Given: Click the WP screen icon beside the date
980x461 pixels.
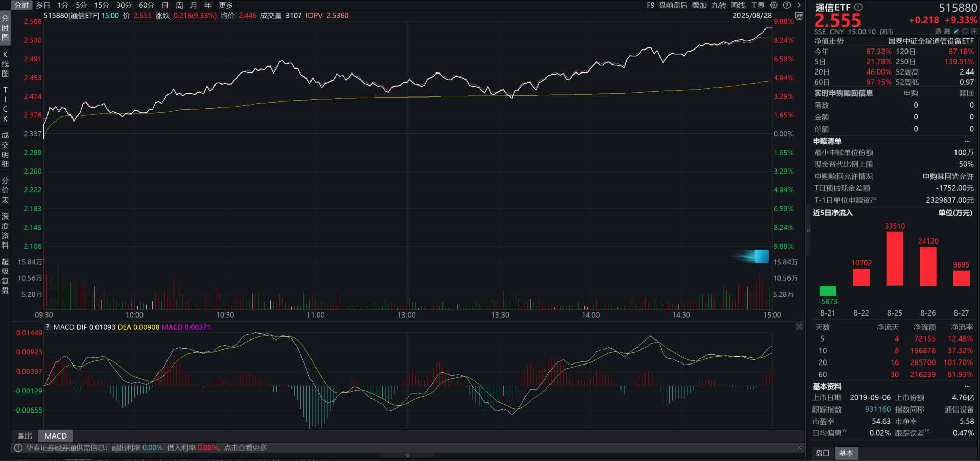Looking at the screenshot, I should tap(799, 16).
